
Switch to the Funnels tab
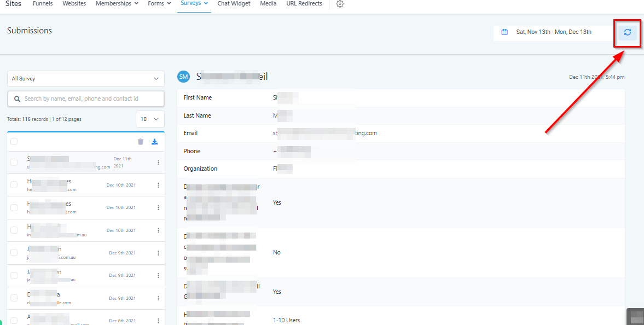tap(43, 4)
